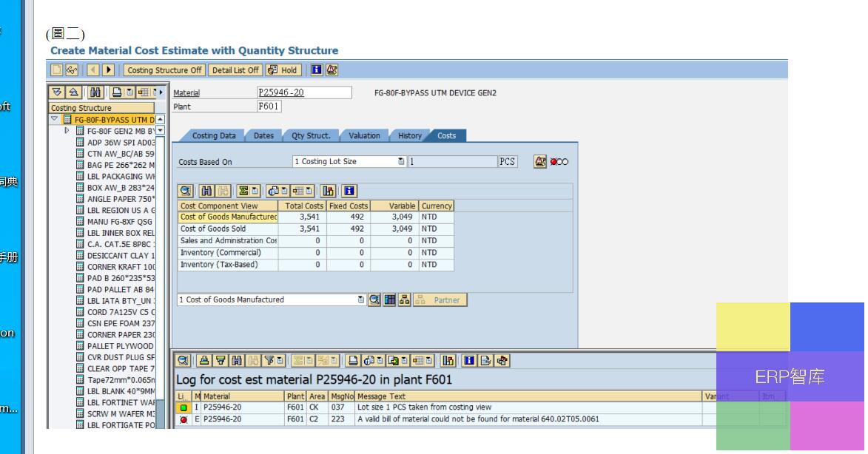
Task: Click the information icon in log toolbar
Action: (x=469, y=361)
